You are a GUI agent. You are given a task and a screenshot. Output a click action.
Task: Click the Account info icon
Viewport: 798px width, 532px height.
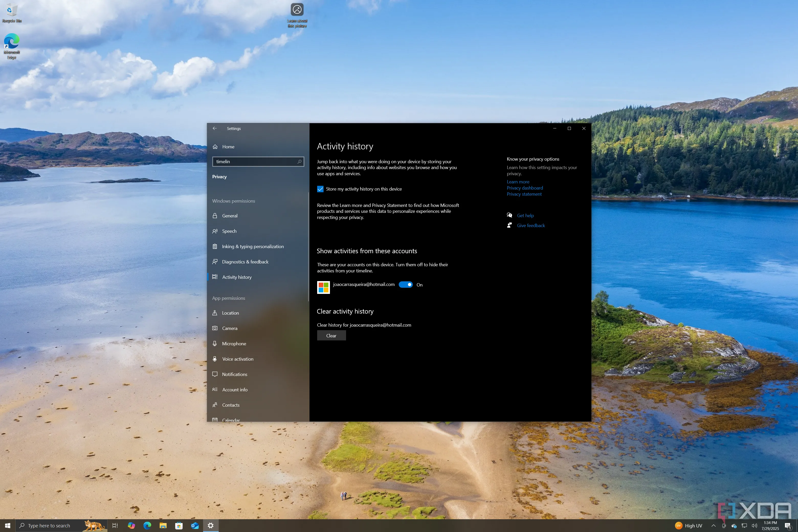click(x=215, y=390)
